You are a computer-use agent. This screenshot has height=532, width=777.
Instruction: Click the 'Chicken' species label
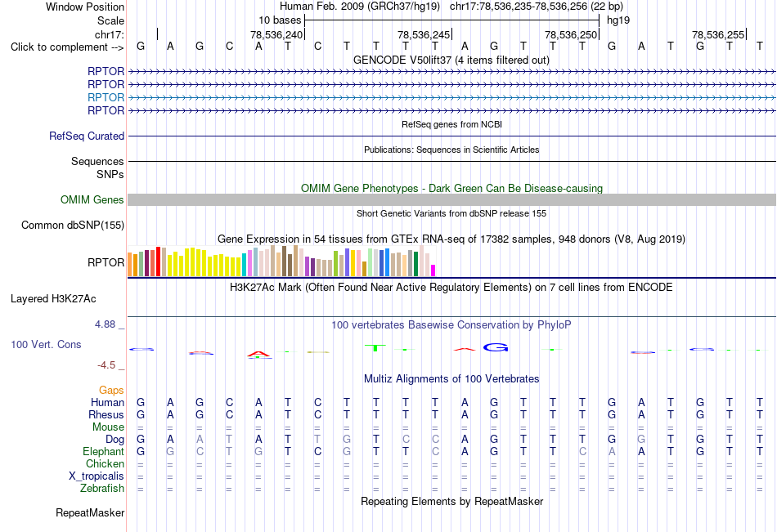tap(105, 463)
